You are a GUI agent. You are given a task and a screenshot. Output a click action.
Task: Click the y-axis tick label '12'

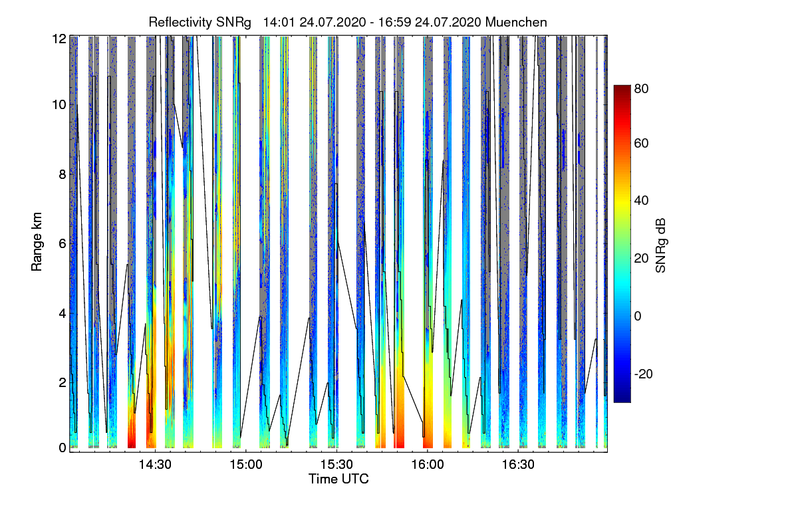[59, 39]
